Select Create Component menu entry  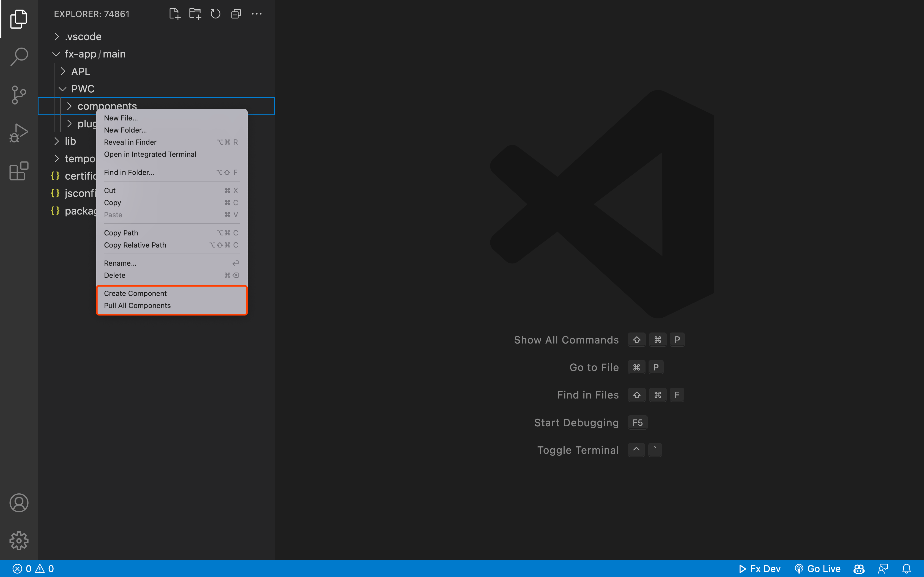coord(172,293)
